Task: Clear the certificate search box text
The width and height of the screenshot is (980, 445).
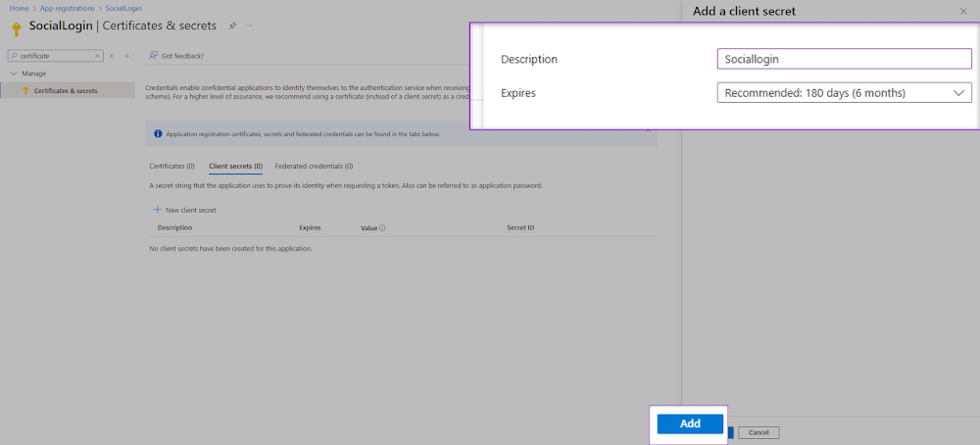Action: [x=97, y=56]
